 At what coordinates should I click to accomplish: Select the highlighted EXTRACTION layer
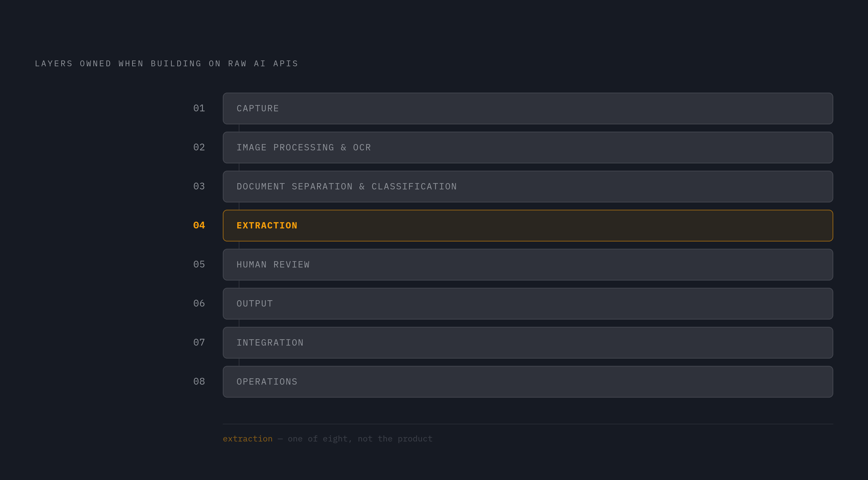click(x=528, y=226)
